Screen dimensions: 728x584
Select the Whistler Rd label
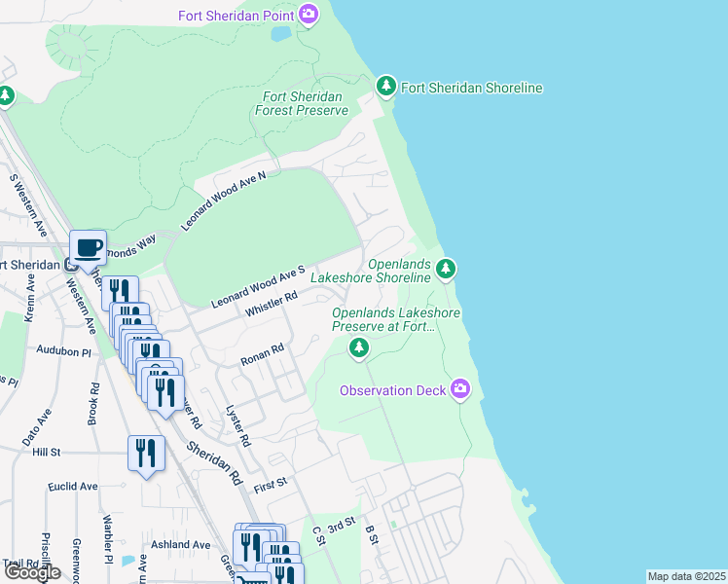click(272, 304)
